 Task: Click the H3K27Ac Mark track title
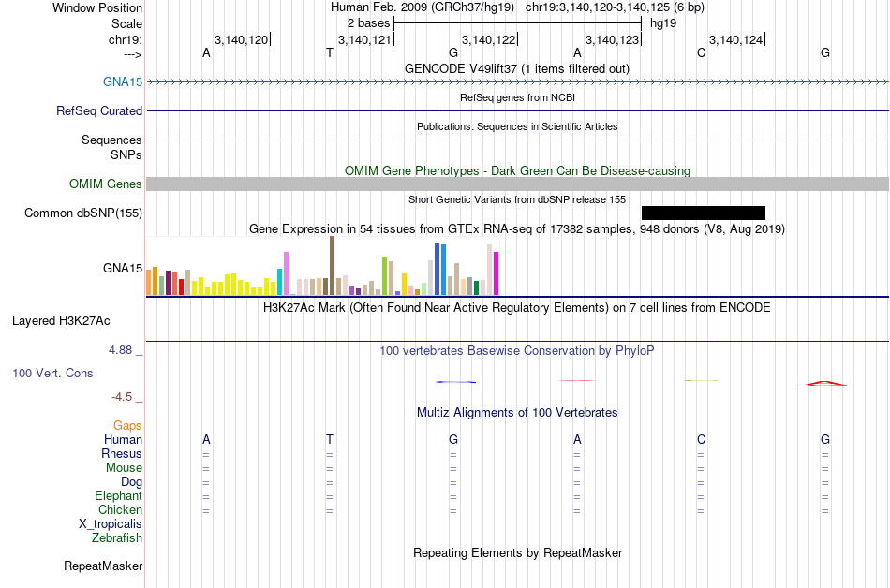pyautogui.click(x=517, y=307)
